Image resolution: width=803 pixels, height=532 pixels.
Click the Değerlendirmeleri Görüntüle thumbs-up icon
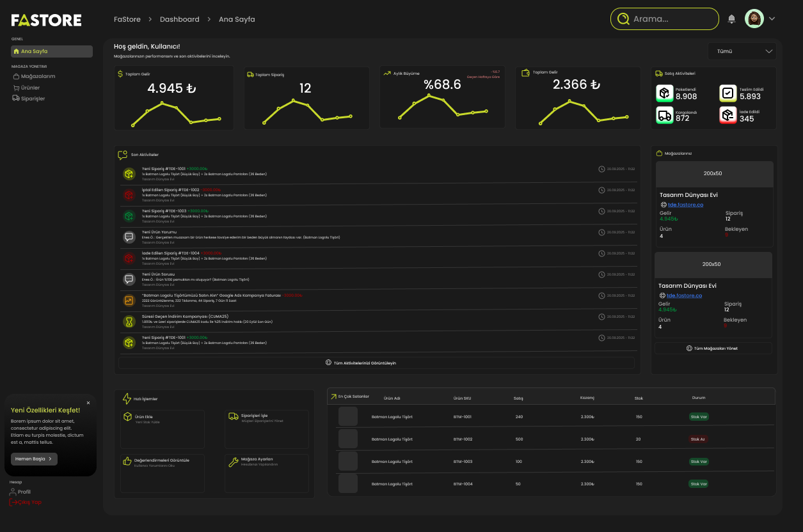pyautogui.click(x=127, y=462)
